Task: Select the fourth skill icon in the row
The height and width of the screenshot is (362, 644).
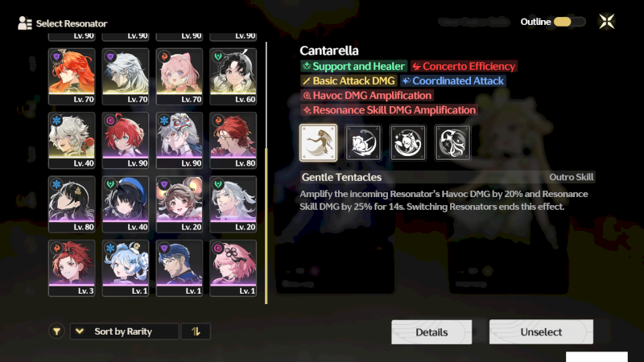Action: coord(452,142)
